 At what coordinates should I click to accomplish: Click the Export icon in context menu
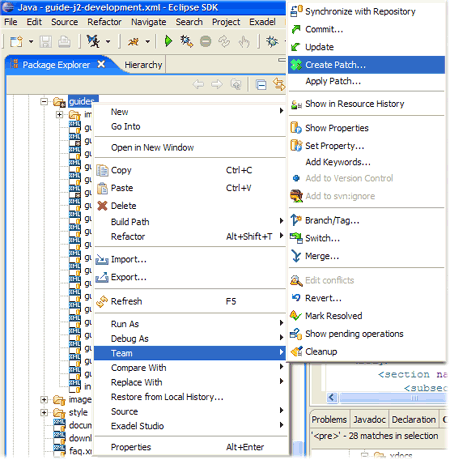[x=102, y=277]
